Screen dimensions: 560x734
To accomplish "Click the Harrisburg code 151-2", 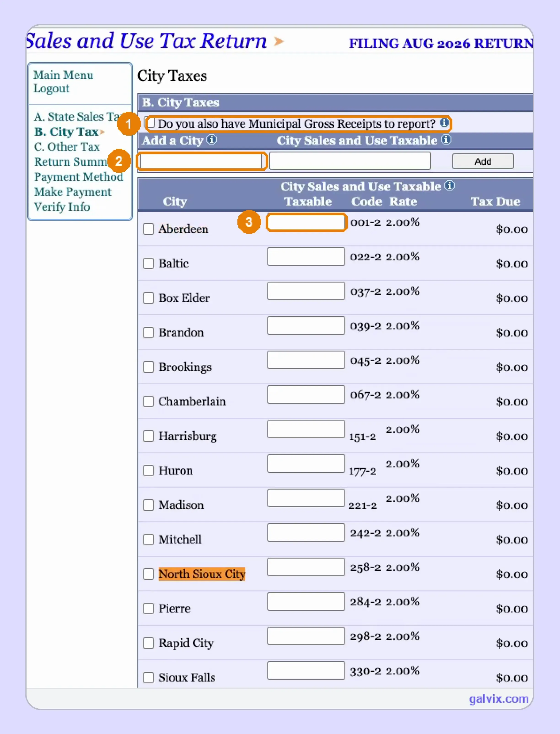I will (362, 437).
